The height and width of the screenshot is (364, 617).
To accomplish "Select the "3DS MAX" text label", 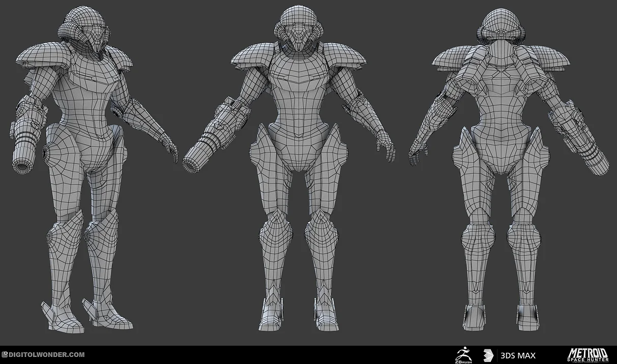I will click(518, 355).
